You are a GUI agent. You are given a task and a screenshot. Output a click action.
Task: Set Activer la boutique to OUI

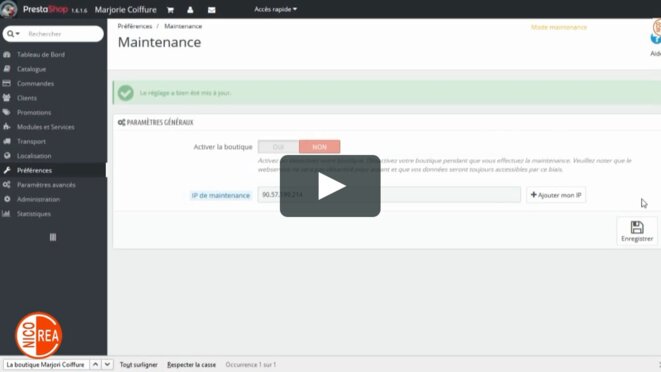click(278, 147)
